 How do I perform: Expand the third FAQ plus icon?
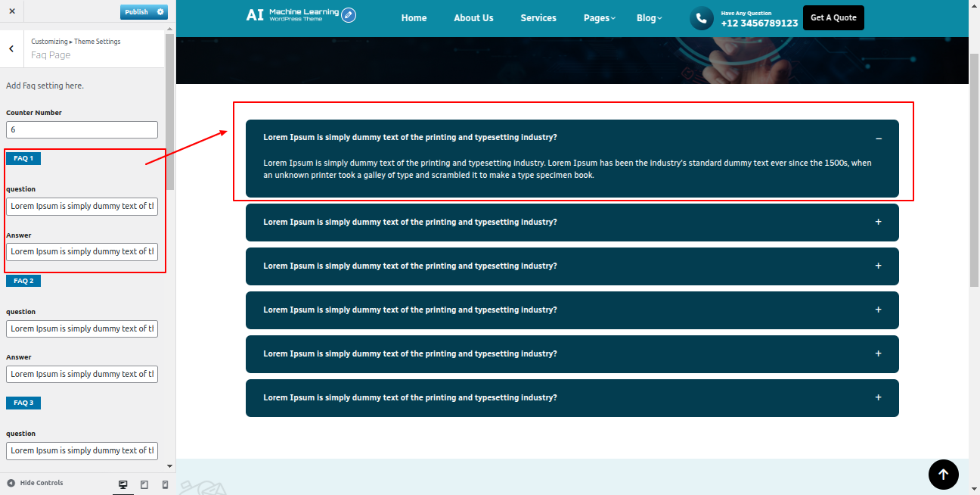tap(879, 266)
